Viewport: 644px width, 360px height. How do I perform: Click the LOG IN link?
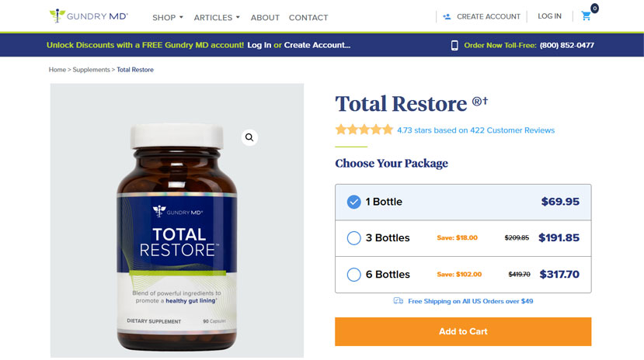click(x=549, y=16)
